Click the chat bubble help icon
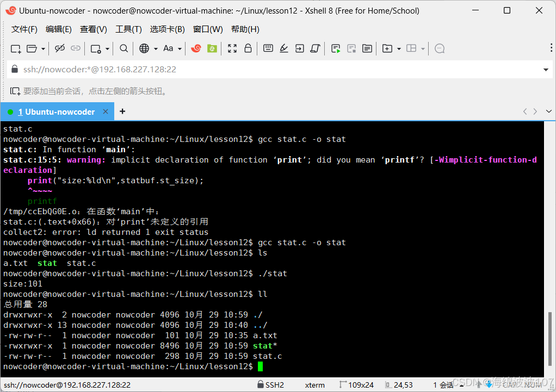 (x=440, y=48)
